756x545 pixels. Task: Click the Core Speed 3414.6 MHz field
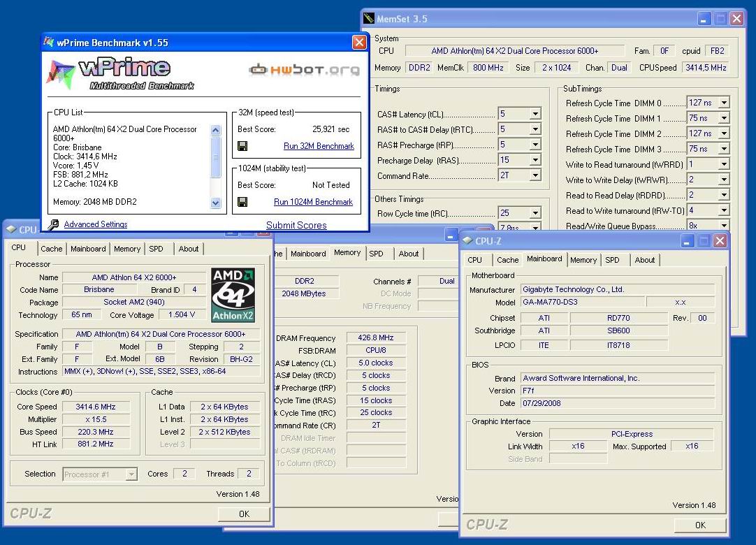pos(96,407)
